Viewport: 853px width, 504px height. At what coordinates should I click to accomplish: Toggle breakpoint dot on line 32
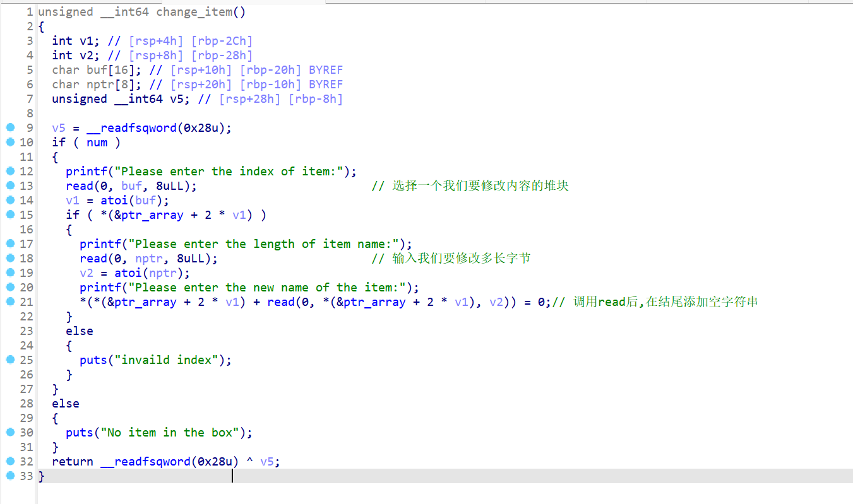(x=9, y=461)
